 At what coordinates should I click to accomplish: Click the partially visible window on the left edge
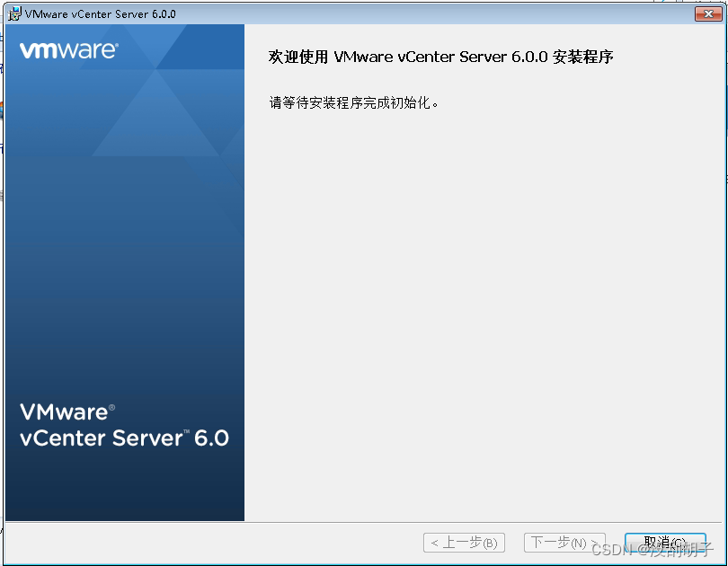tap(4, 270)
